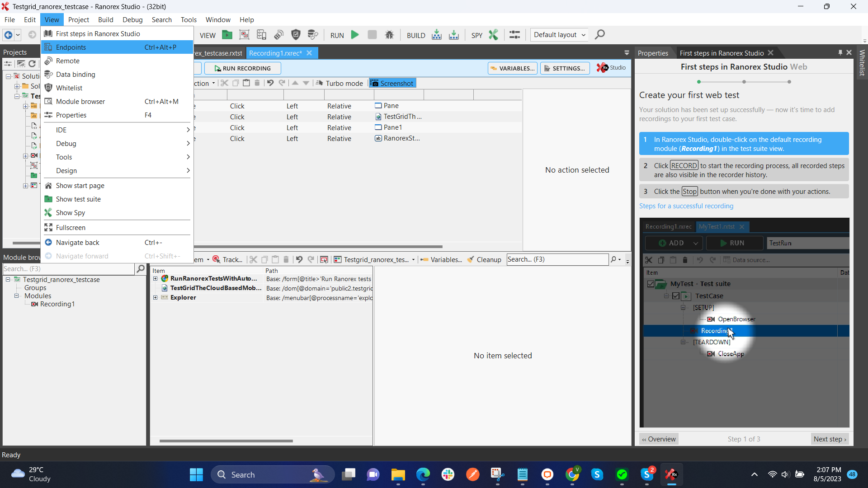868x488 pixels.
Task: Click the paste icon in recording toolbar
Action: [246, 83]
